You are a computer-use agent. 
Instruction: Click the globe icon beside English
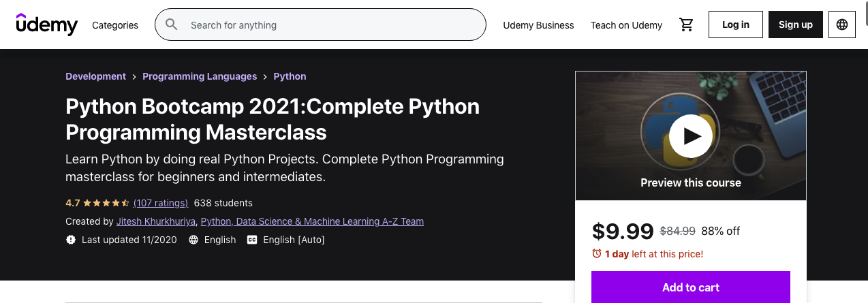193,240
